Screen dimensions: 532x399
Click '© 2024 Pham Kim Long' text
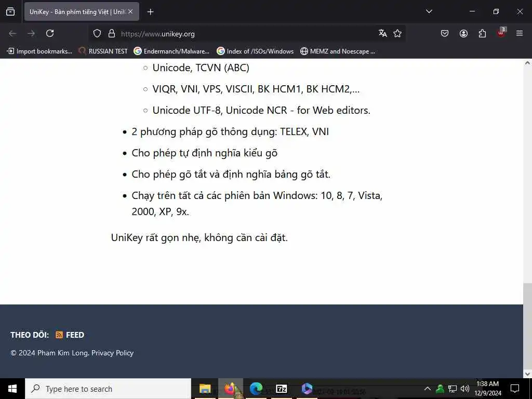(x=50, y=353)
